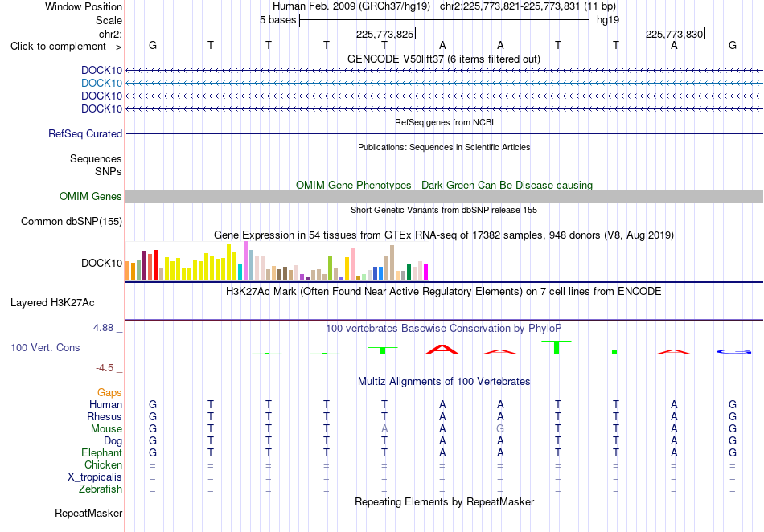The height and width of the screenshot is (532, 764).
Task: Select the Zebrafish alignment row label
Action: point(101,489)
